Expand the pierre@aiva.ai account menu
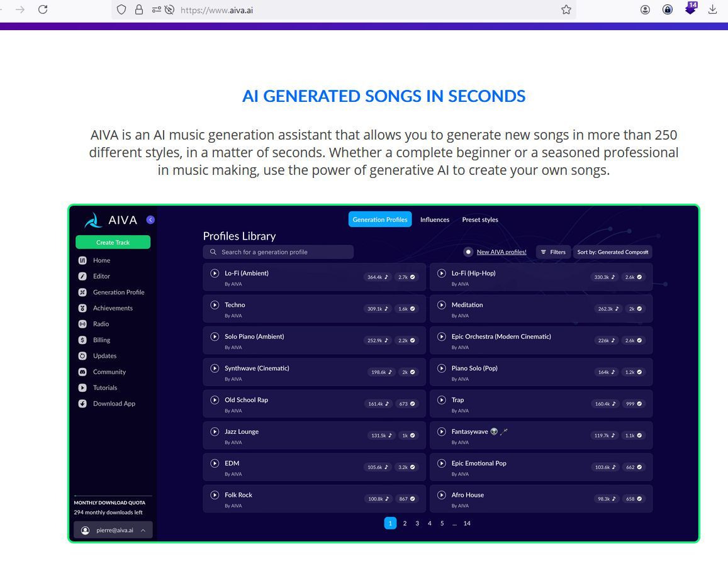This screenshot has height=566, width=728. point(113,530)
